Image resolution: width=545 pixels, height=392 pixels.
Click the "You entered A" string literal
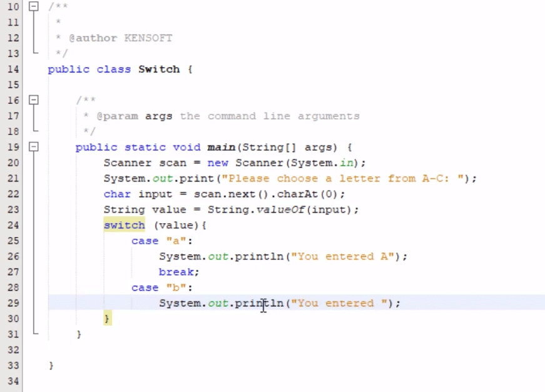[344, 256]
